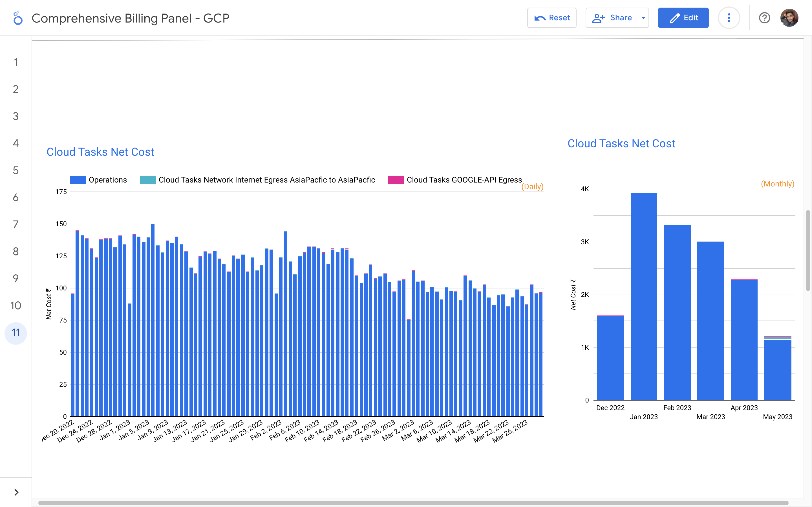Toggle Cloud Tasks GOOGLE-API Egress legend swatch

[396, 180]
